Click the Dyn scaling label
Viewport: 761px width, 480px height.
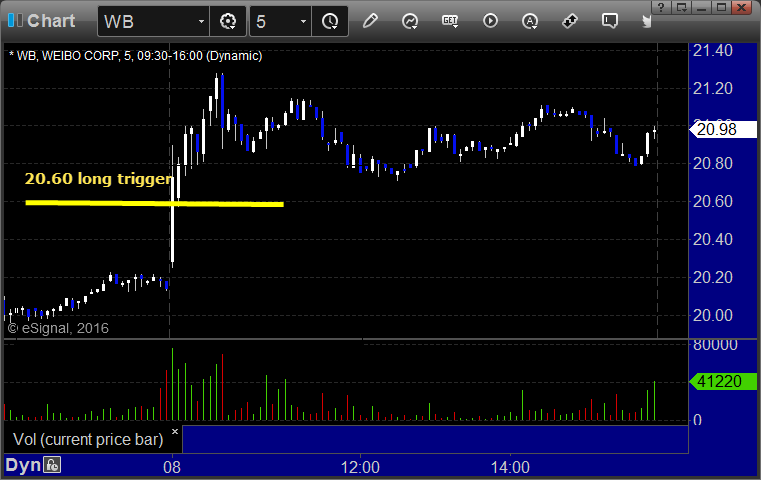(x=23, y=465)
